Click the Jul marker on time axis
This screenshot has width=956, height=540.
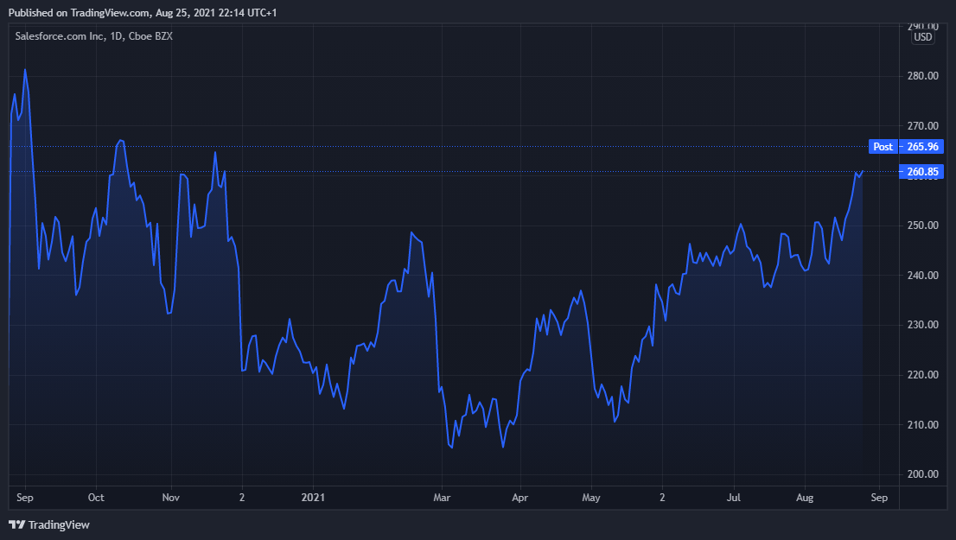733,496
